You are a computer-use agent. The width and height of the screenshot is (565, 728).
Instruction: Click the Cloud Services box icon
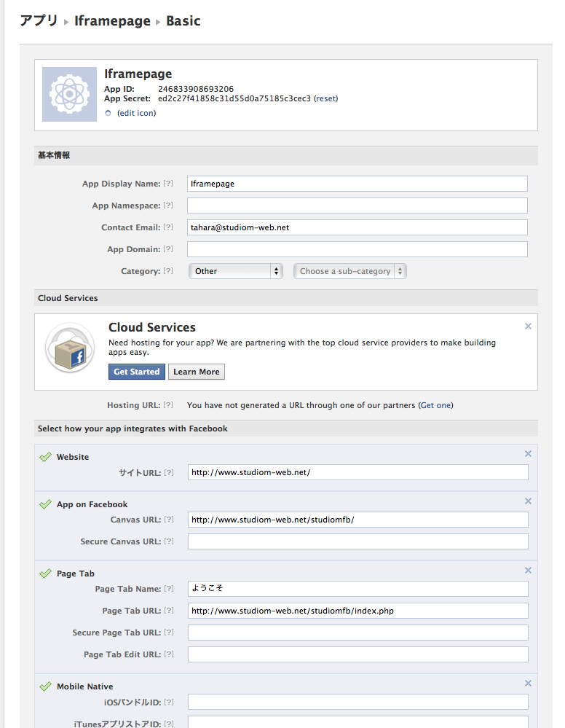pos(70,348)
